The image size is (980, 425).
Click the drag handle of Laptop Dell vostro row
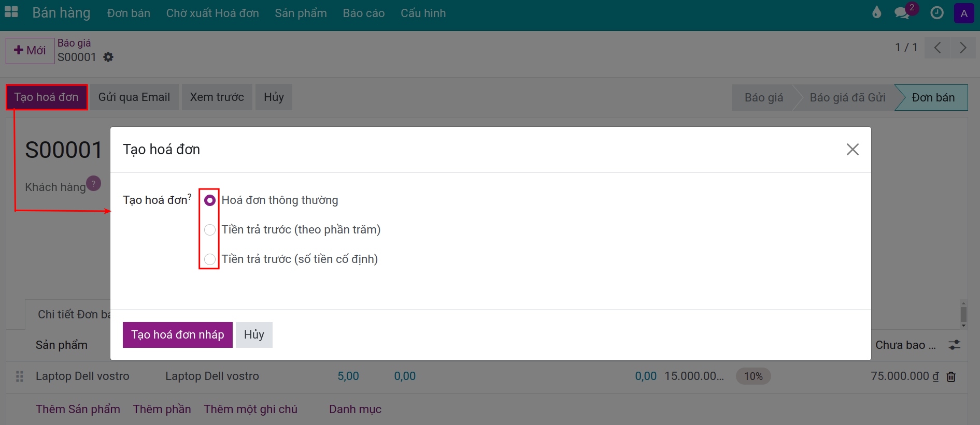[x=20, y=376]
